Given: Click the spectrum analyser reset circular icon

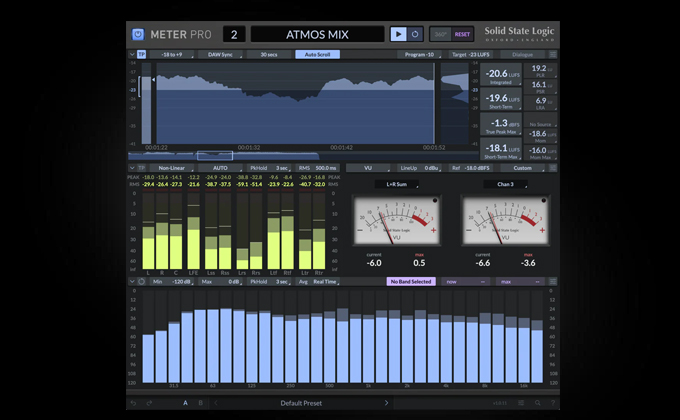Looking at the screenshot, I should click(141, 282).
